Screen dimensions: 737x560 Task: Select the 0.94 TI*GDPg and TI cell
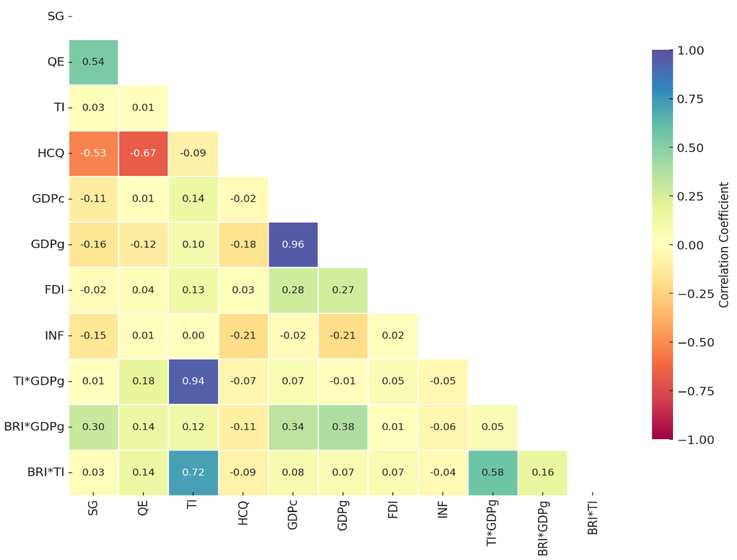(x=193, y=381)
